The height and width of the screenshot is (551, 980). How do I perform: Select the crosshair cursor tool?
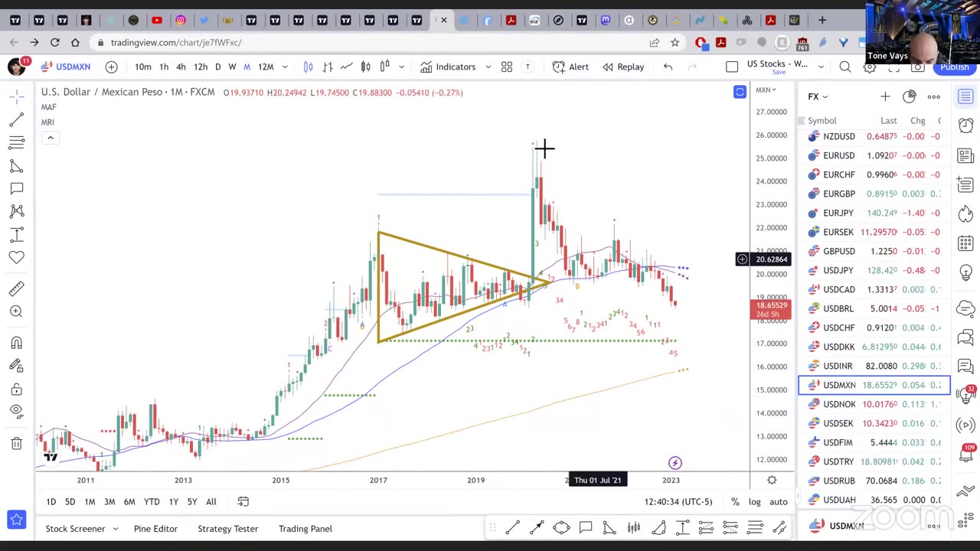tap(16, 96)
